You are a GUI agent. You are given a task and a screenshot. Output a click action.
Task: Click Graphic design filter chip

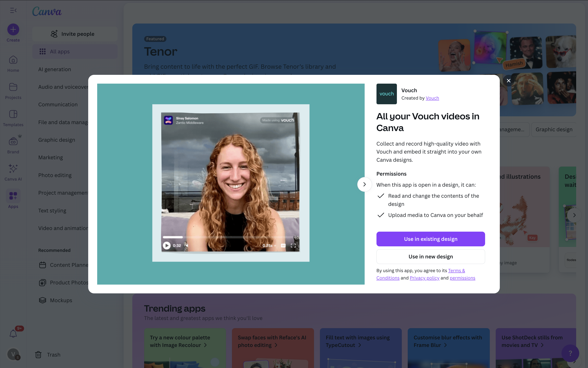[554, 129]
